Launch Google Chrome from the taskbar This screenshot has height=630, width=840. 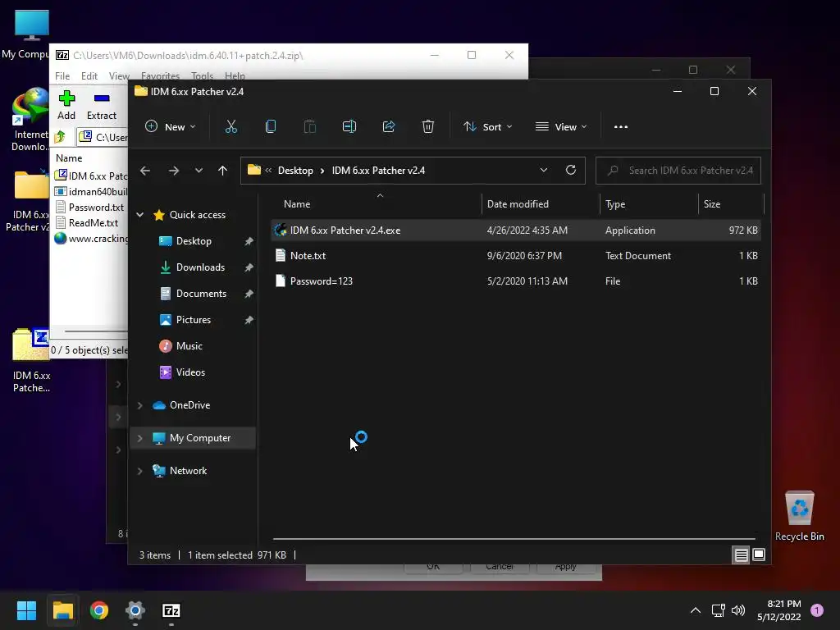click(99, 610)
